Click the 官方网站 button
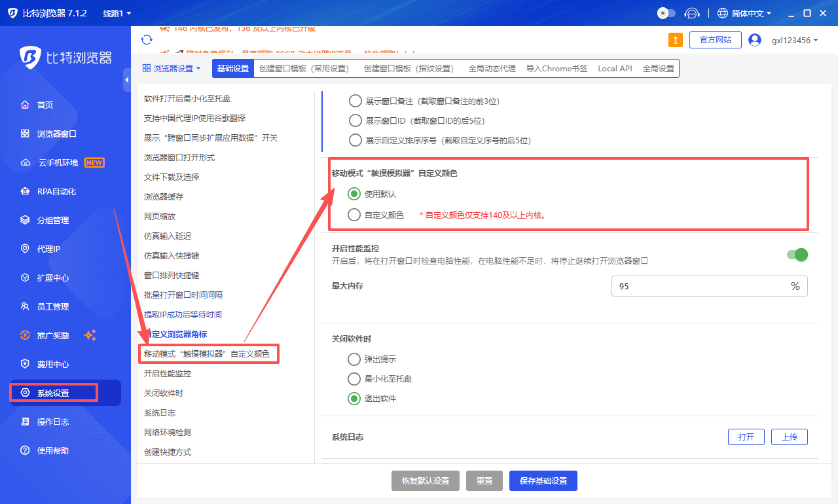Viewport: 838px width, 504px height. [715, 39]
